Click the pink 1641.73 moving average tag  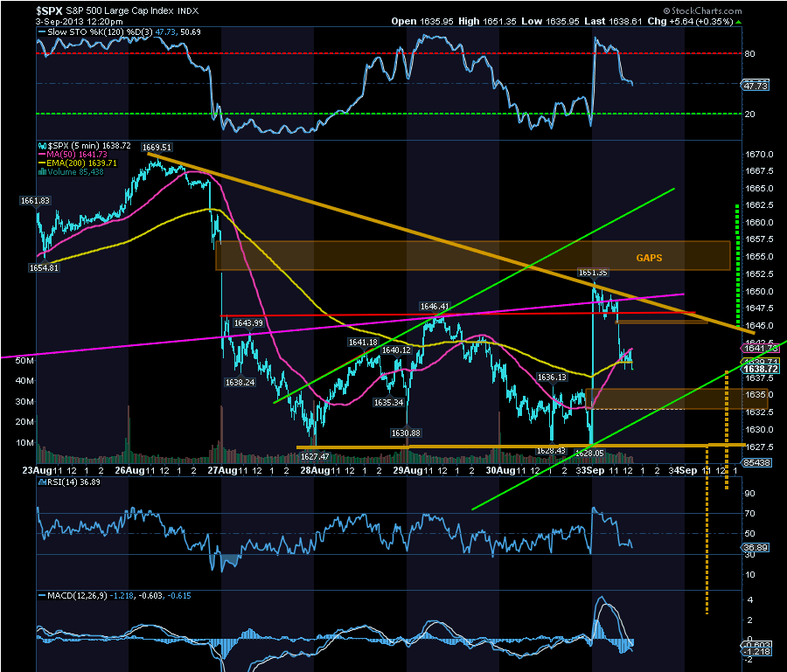(760, 348)
